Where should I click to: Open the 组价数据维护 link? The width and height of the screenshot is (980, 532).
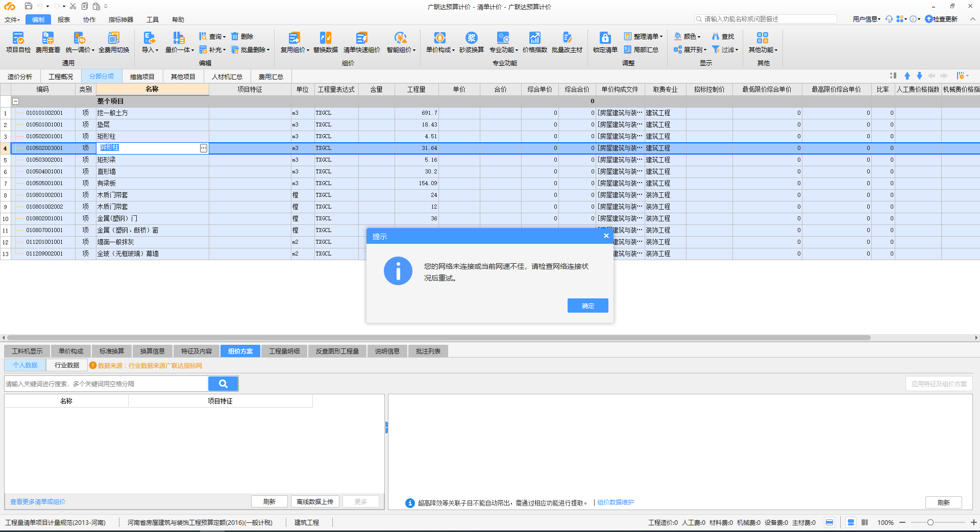(x=616, y=502)
